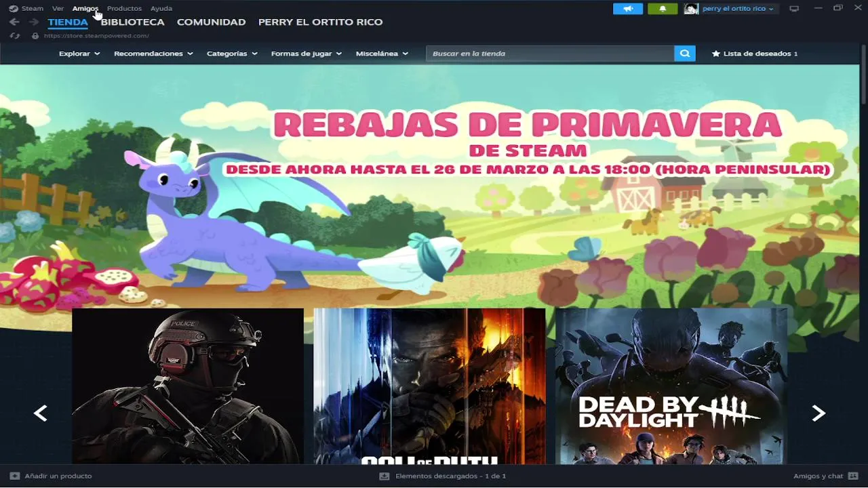
Task: Switch to the TIENDA tab
Action: coord(68,22)
